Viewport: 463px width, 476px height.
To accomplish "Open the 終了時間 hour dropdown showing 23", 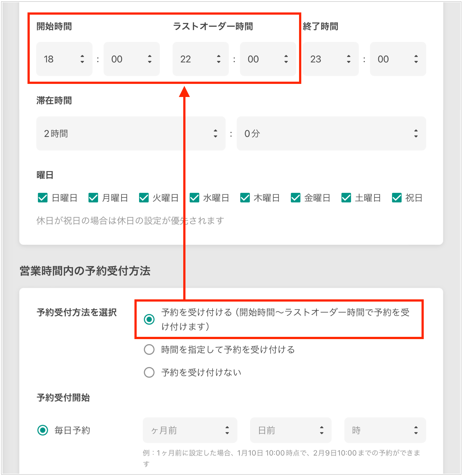I will [331, 59].
